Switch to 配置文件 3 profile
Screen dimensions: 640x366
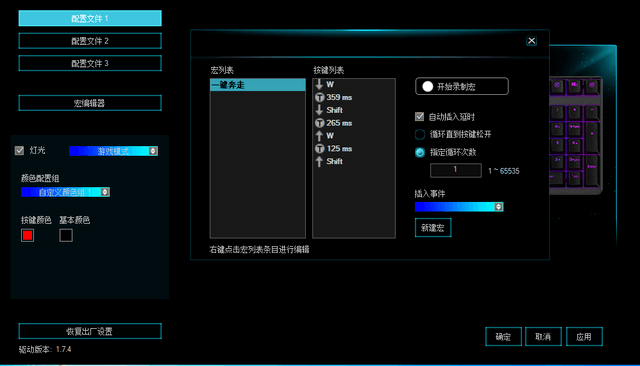click(x=90, y=63)
